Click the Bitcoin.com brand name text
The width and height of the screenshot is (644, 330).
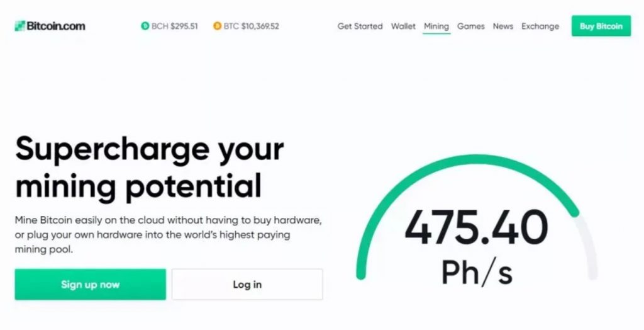(56, 26)
